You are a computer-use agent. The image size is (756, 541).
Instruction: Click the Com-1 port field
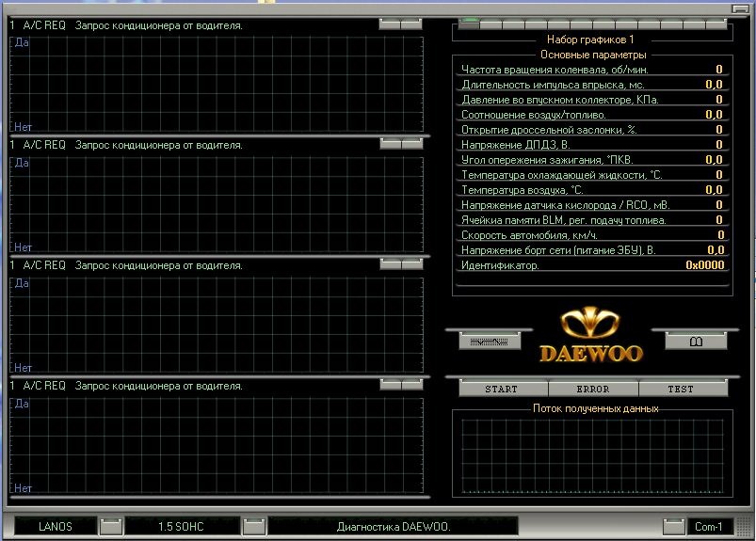coord(709,527)
